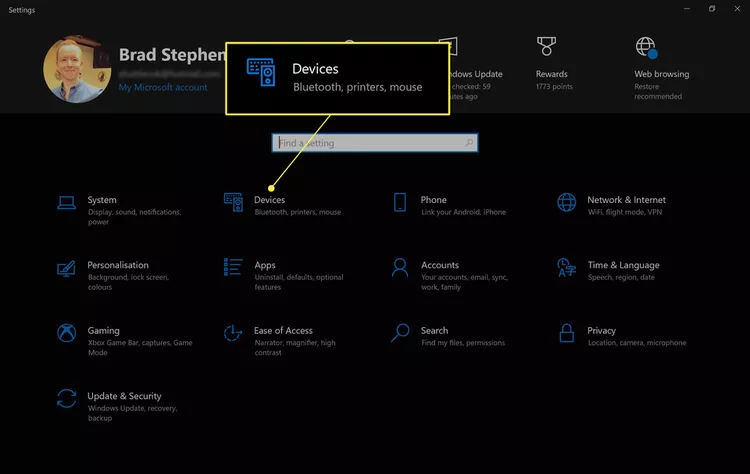Open My Microsoft account link
Screen dimensions: 750x474
tap(163, 87)
